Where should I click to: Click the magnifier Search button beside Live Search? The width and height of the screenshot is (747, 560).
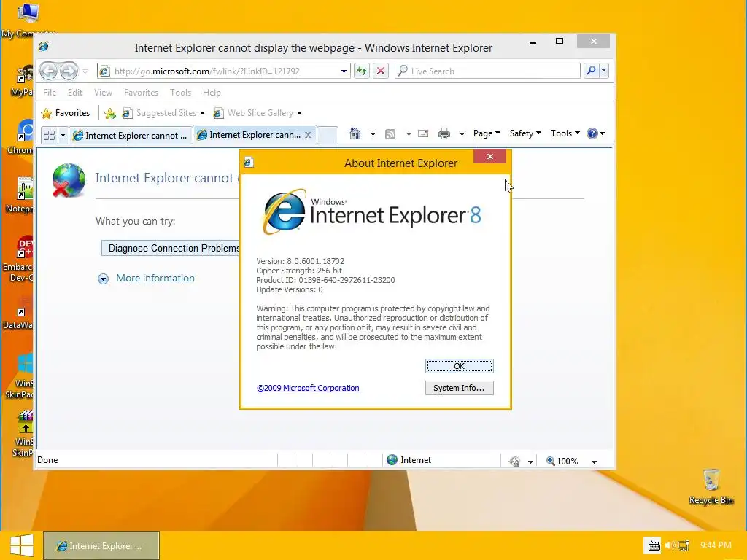(x=591, y=71)
